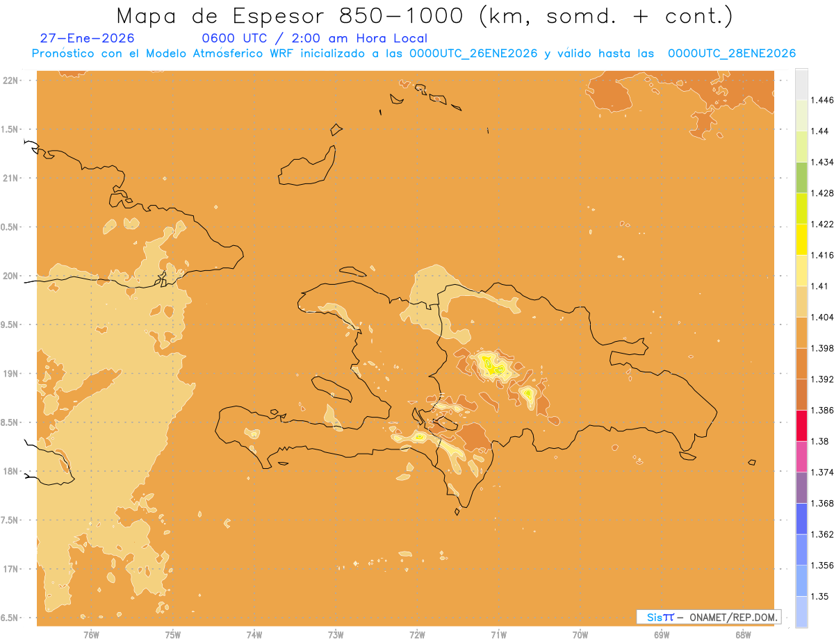Screen dimensions: 834x644
Task: Click the '0600 UTC / 2:00 am Hora Local' text
Action: pos(314,39)
